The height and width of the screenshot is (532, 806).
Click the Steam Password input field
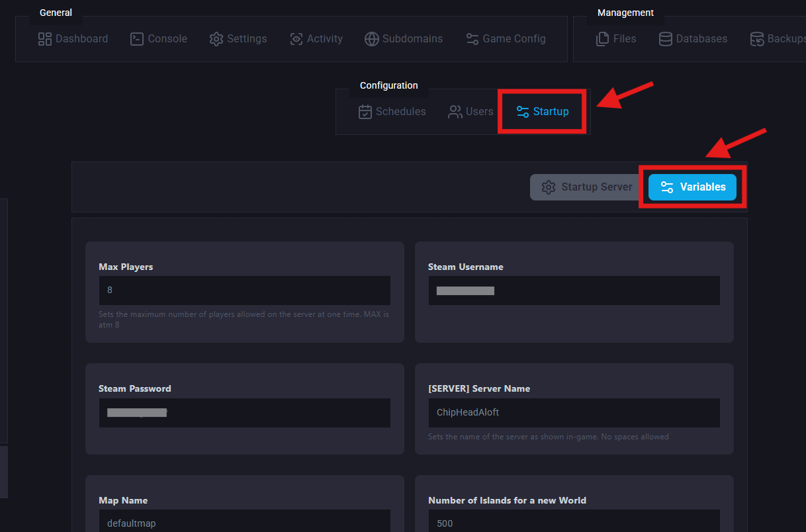pyautogui.click(x=244, y=412)
